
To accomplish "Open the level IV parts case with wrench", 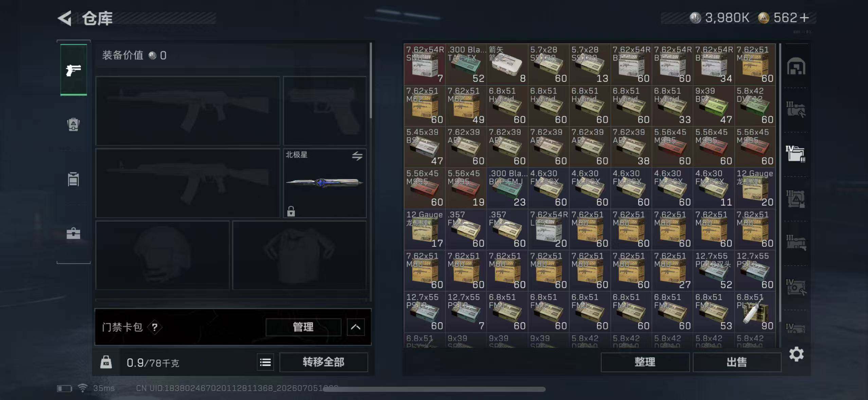I will tap(796, 287).
